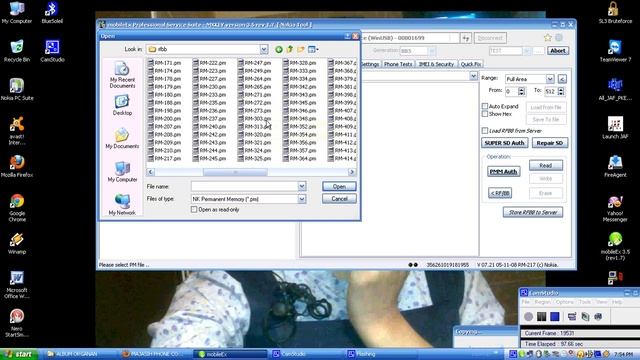Expand the File name dropdown arrow
Viewport: 640px width, 360px height.
tap(302, 187)
